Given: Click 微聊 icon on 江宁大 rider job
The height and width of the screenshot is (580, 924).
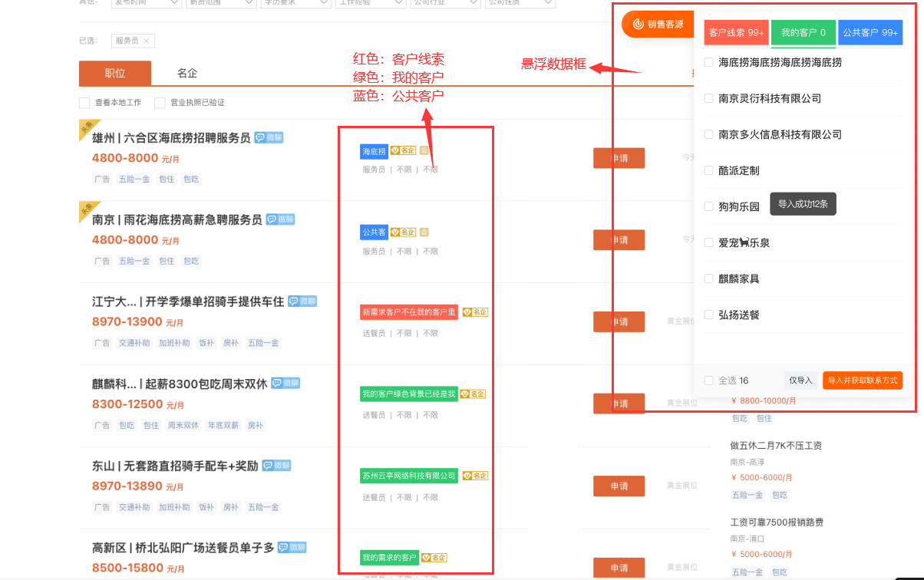Looking at the screenshot, I should [x=302, y=302].
